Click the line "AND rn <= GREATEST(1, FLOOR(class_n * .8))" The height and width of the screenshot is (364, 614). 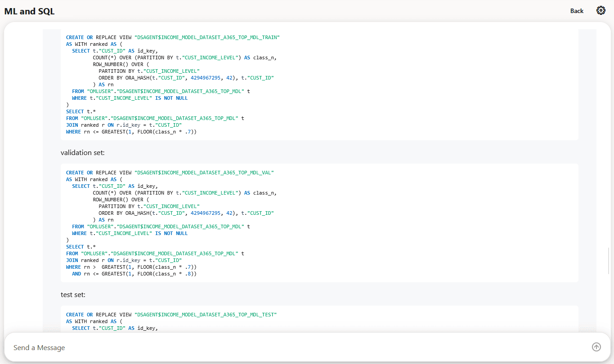[x=134, y=274]
